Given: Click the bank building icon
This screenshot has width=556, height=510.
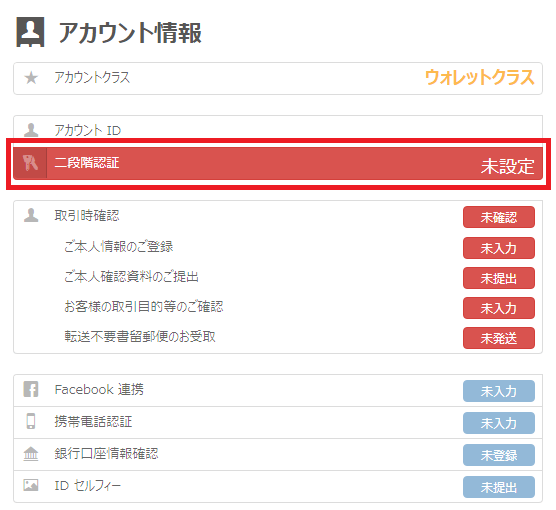Looking at the screenshot, I should coord(31,454).
